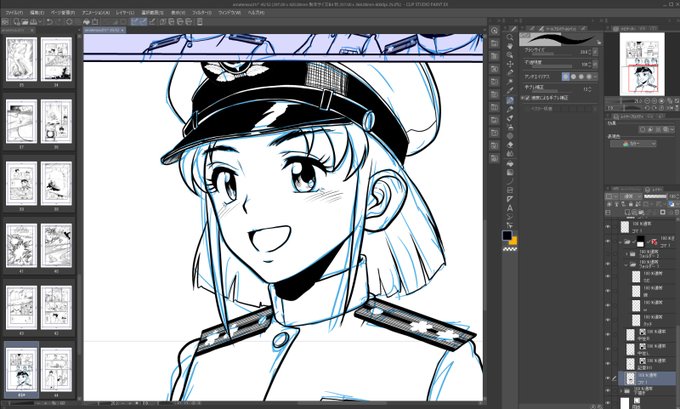Close the active canvas document tab

(x=122, y=30)
